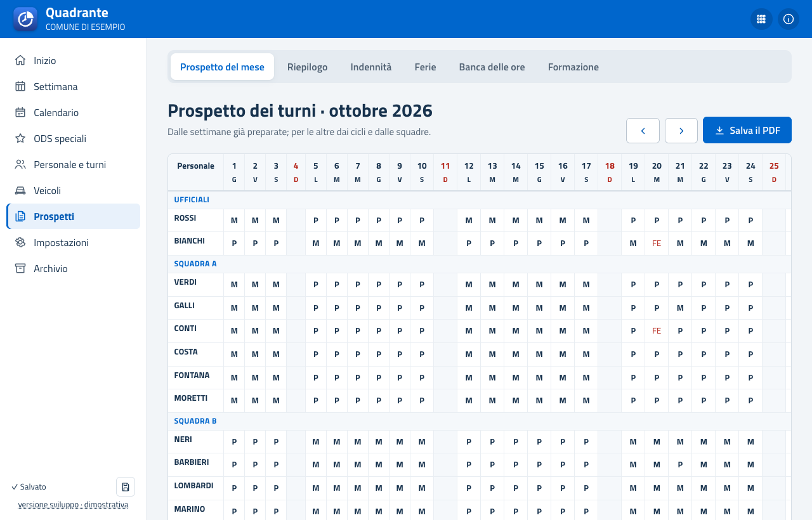Click versione sviluppo dimostrativa link

click(73, 505)
